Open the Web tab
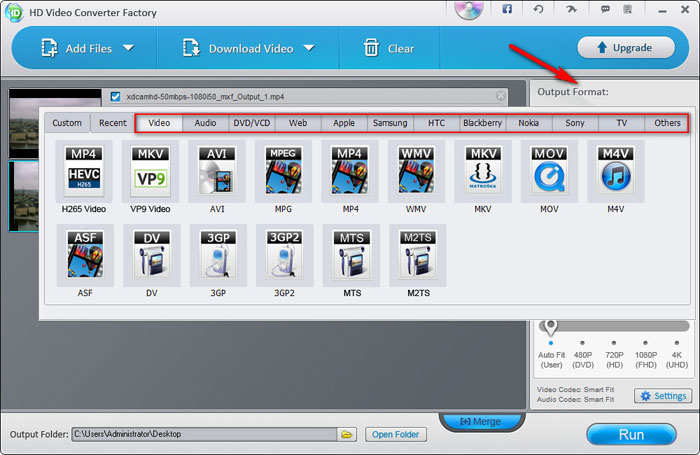The height and width of the screenshot is (455, 700). (x=298, y=123)
